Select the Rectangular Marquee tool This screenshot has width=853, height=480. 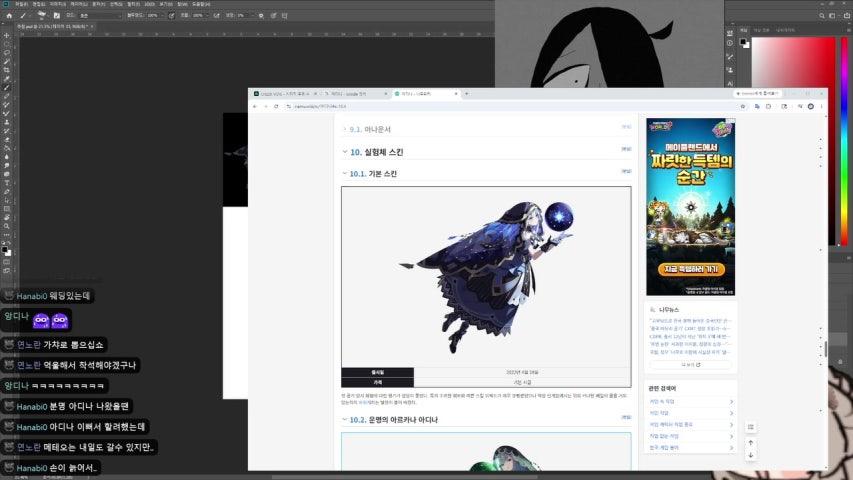7,44
